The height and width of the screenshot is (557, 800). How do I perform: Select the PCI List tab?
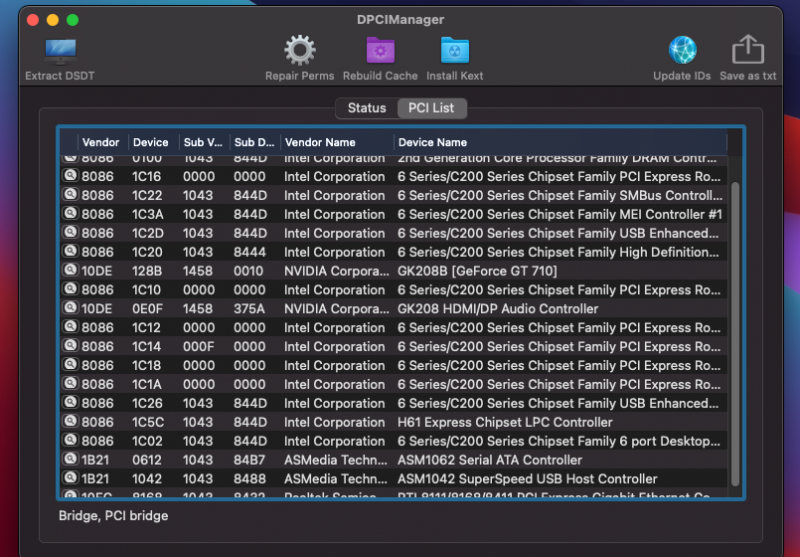tap(431, 108)
